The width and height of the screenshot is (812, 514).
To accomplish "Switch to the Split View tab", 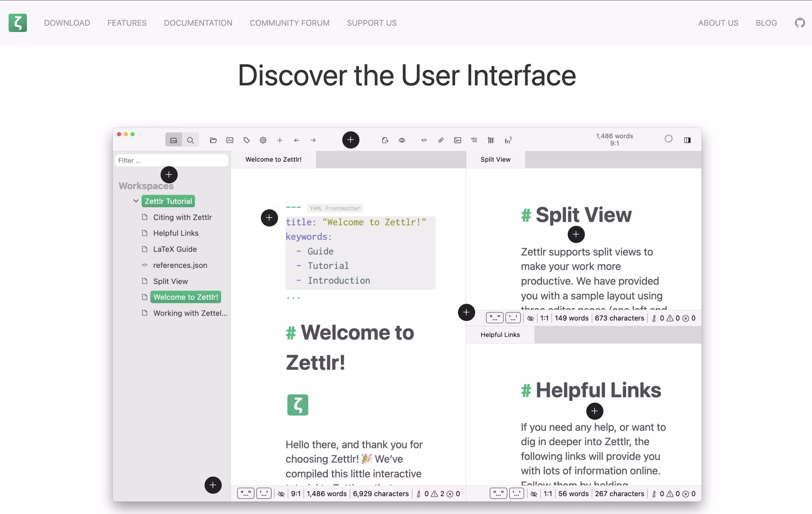I will click(x=495, y=159).
